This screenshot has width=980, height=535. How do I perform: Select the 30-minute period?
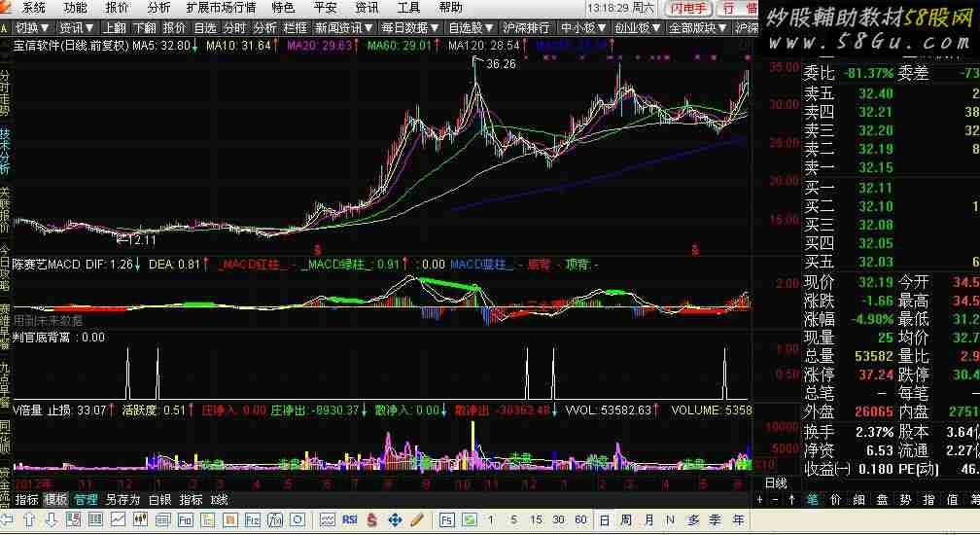[558, 519]
